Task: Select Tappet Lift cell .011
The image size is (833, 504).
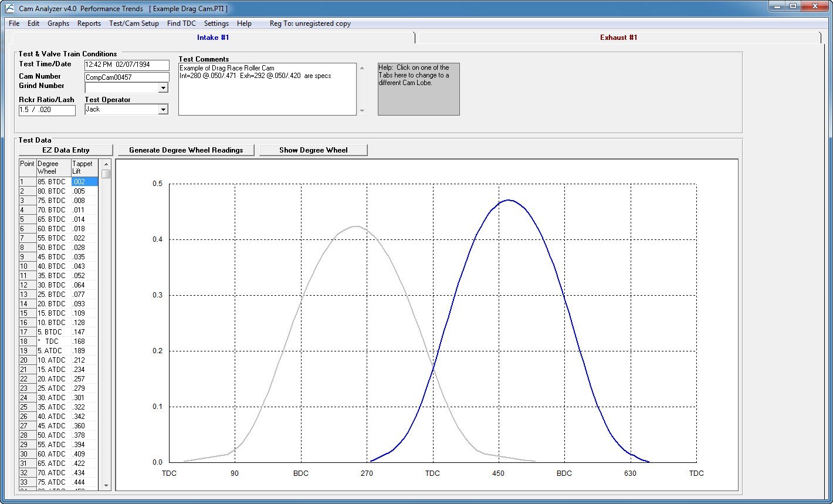Action: pyautogui.click(x=84, y=210)
